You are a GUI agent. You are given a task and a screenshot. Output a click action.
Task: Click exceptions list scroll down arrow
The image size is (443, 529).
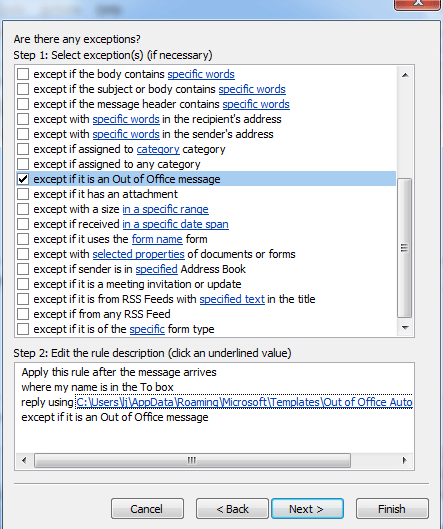[x=405, y=328]
